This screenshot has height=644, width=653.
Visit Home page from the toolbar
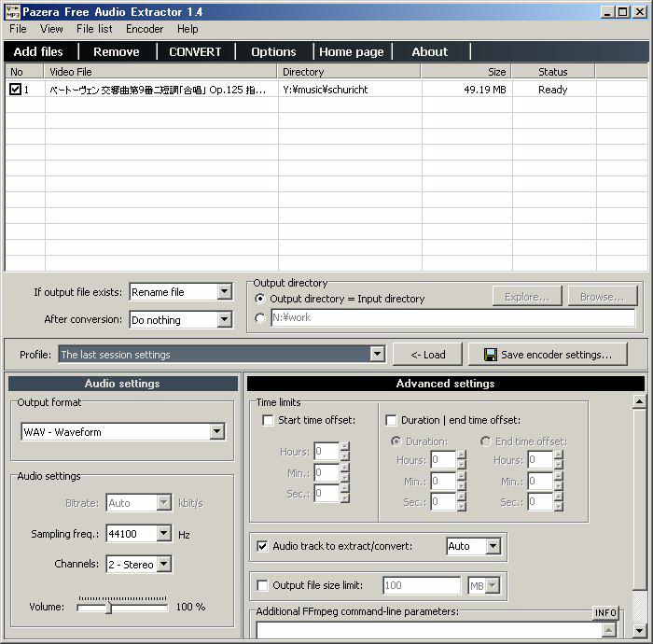tap(352, 51)
